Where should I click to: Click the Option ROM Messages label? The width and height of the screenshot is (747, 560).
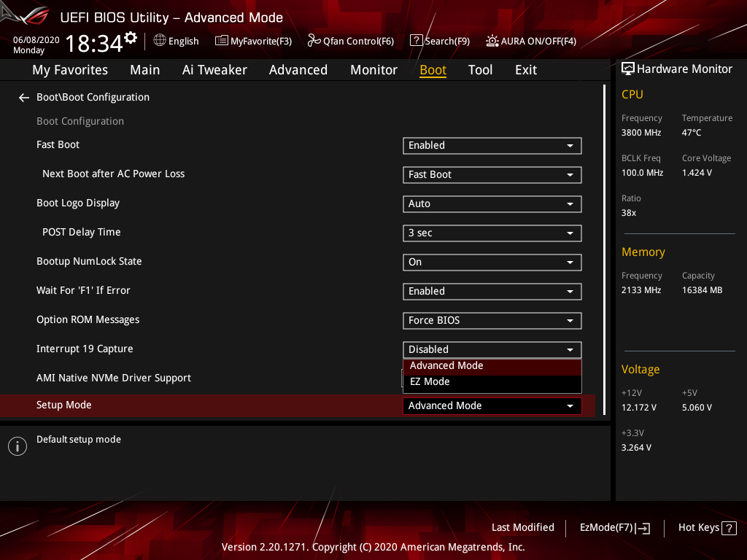(x=88, y=320)
